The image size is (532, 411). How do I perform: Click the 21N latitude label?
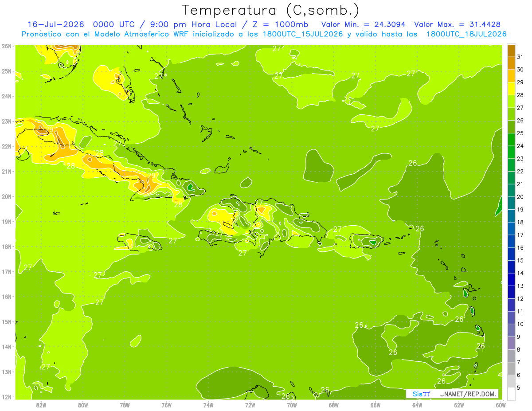pos(6,171)
